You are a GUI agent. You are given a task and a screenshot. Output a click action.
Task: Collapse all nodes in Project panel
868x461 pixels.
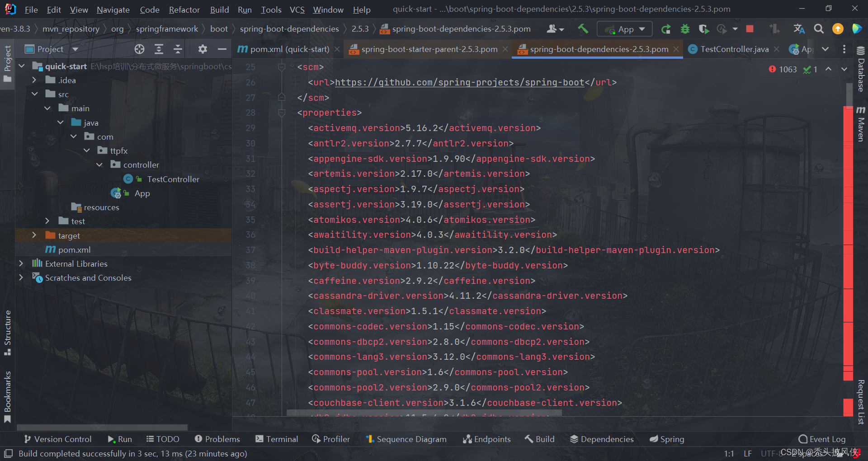[x=178, y=49]
